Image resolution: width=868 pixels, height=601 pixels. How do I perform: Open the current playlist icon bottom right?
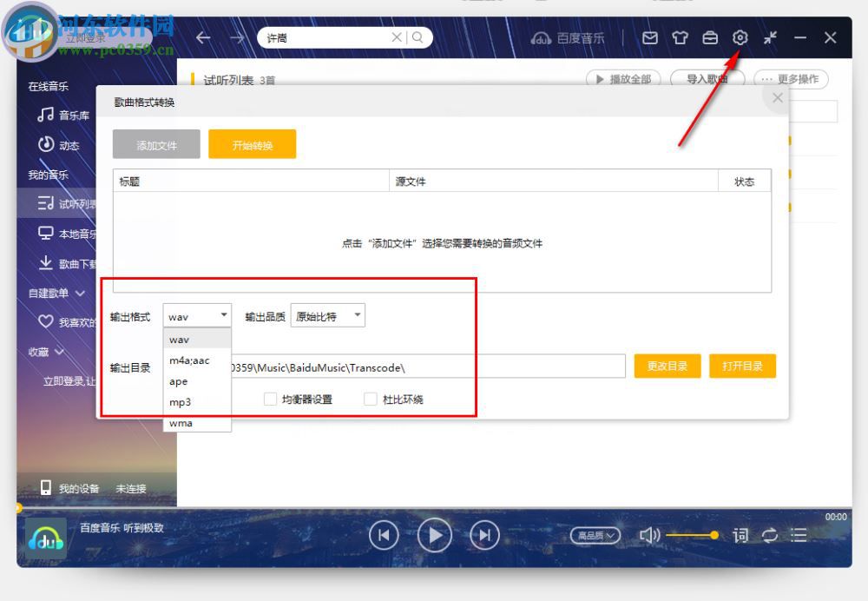pos(798,535)
